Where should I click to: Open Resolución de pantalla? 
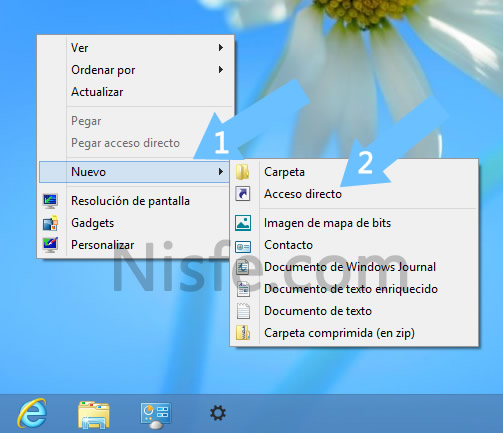pos(130,201)
